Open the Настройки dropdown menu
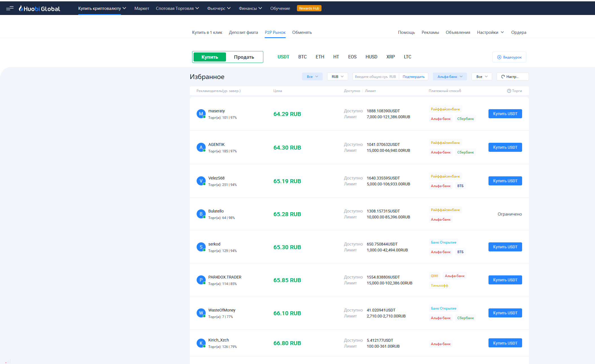Screen dimensions: 595x364 (x=490, y=32)
